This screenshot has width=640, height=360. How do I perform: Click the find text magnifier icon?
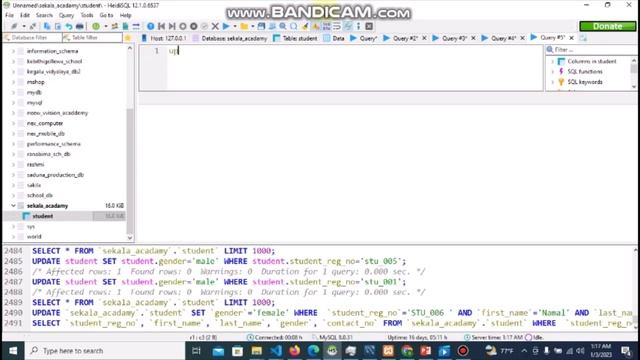pos(282,26)
